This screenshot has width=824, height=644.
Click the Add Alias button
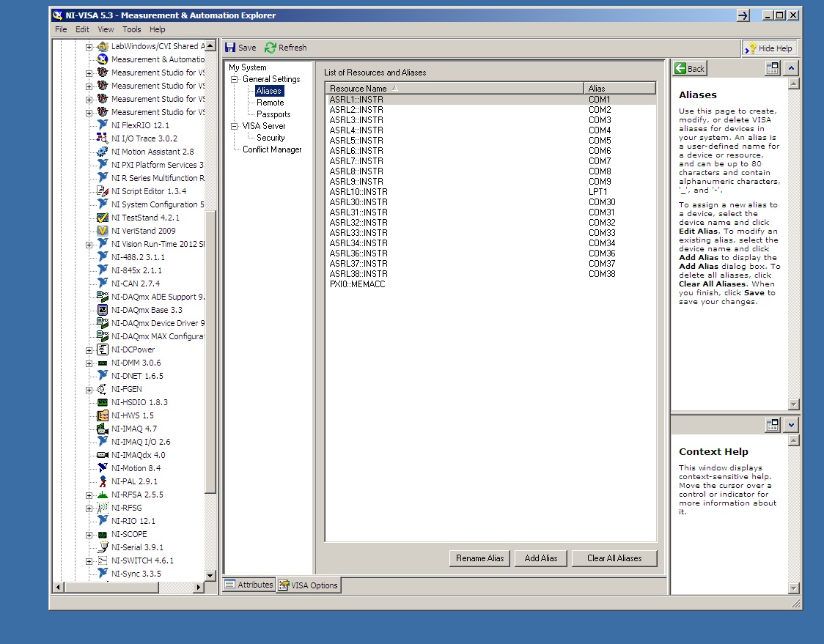(541, 558)
